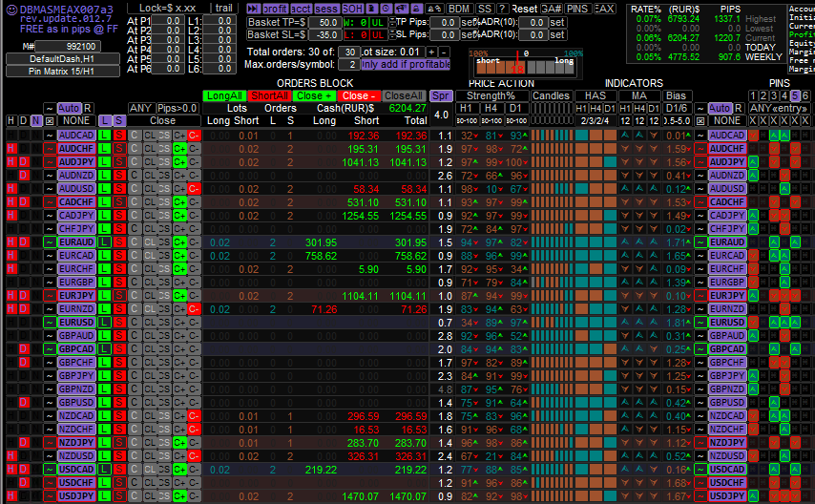The image size is (815, 504).
Task: Click the green ~ icon before left EURAUD
Action: (x=50, y=241)
